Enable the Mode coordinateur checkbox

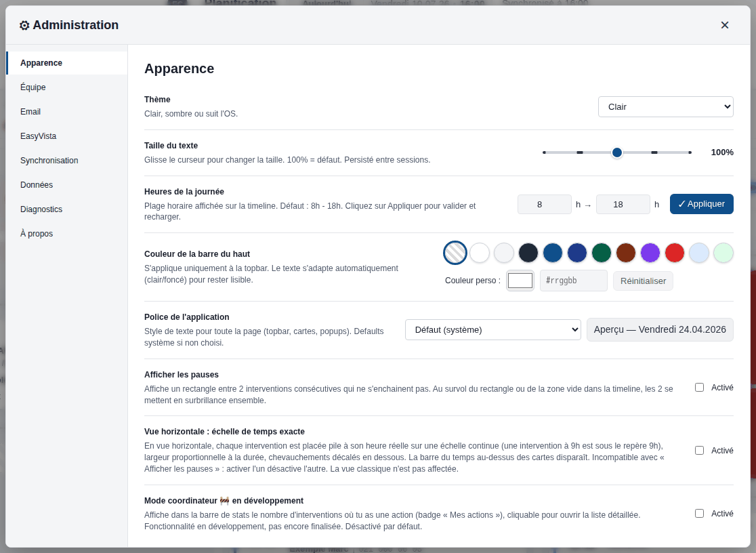[x=699, y=514]
